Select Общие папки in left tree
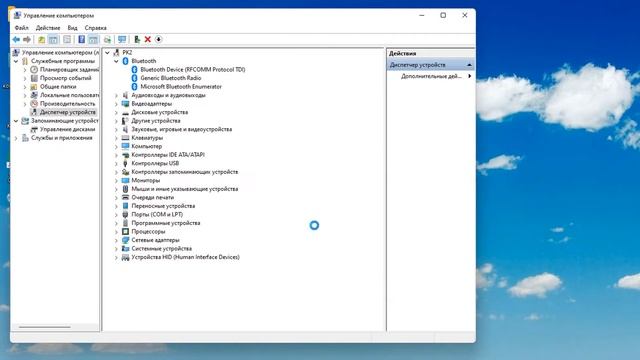This screenshot has width=640, height=360. [58, 87]
